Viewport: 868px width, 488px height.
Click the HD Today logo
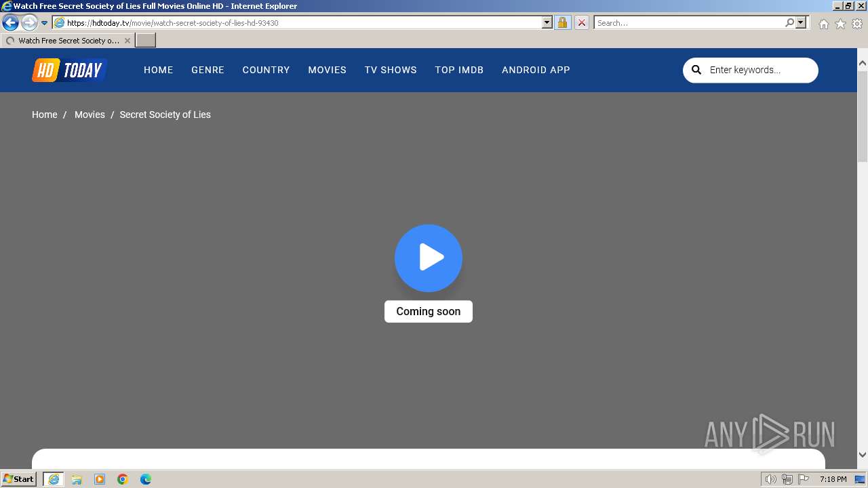point(70,70)
